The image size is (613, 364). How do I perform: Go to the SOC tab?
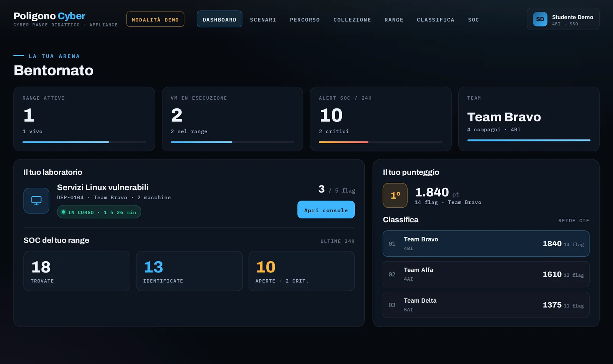474,20
